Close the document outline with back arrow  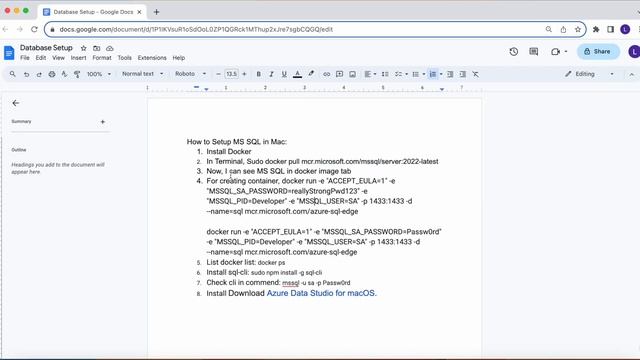pyautogui.click(x=16, y=103)
